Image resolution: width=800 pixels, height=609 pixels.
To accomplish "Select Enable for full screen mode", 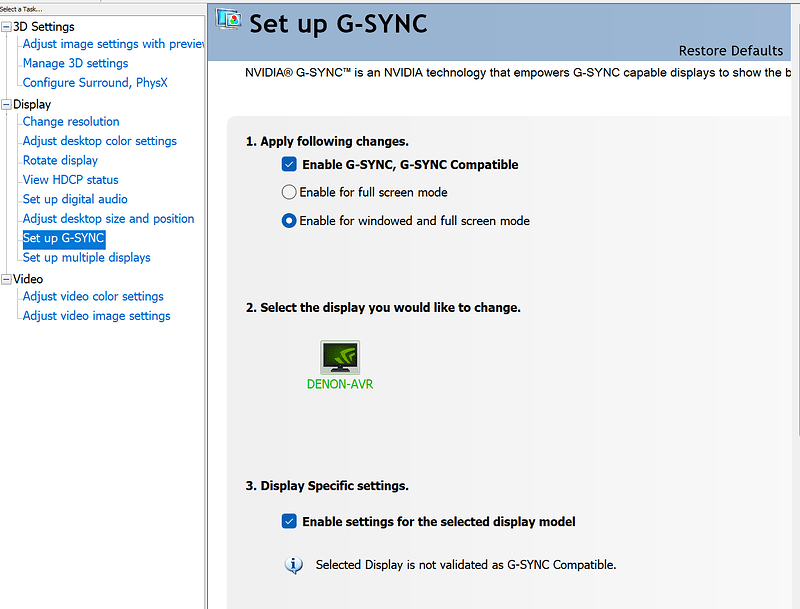I will click(x=289, y=192).
